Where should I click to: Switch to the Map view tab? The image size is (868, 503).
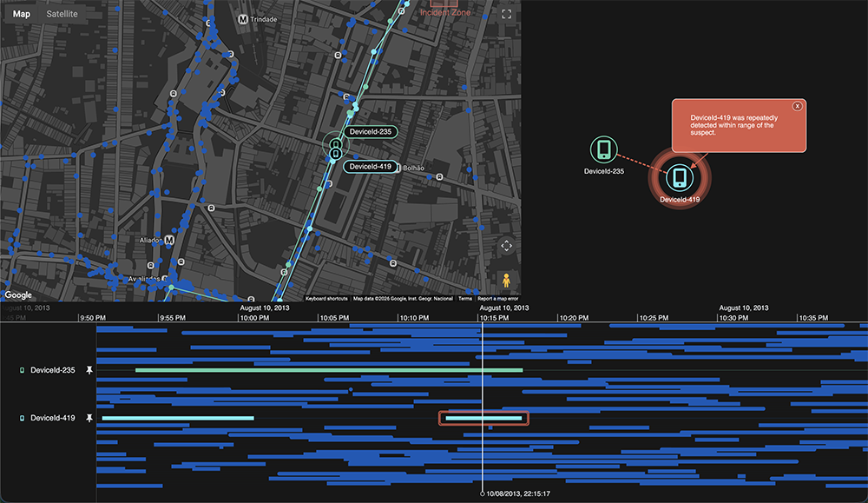[22, 14]
